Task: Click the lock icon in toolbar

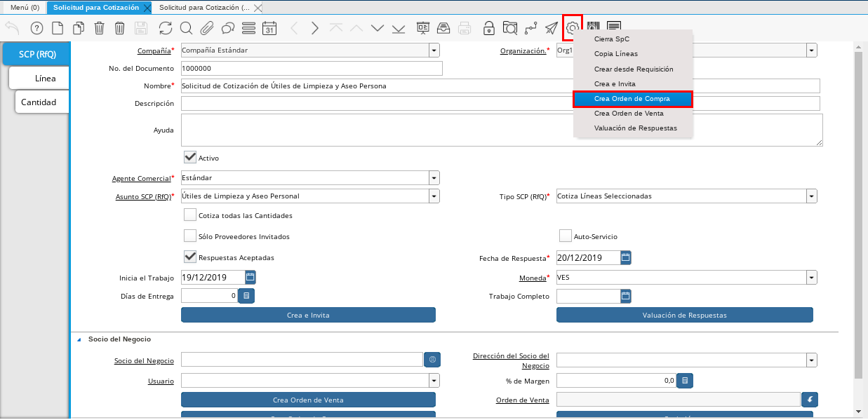Action: click(x=488, y=28)
